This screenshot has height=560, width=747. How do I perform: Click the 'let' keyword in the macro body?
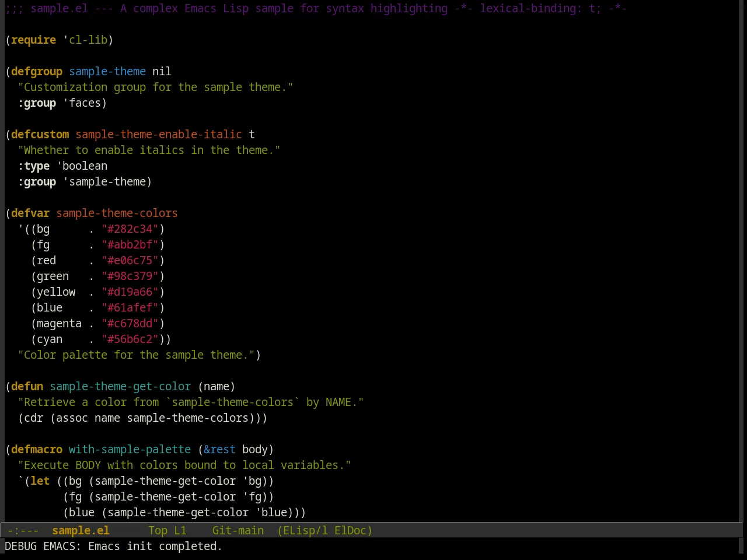(40, 481)
